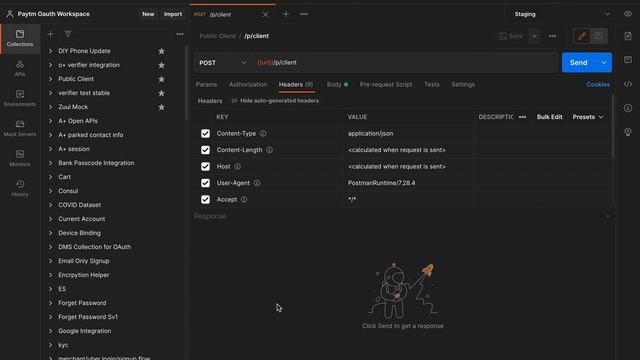640x360 pixels.
Task: Open the Staging environment dropdown
Action: click(x=562, y=14)
